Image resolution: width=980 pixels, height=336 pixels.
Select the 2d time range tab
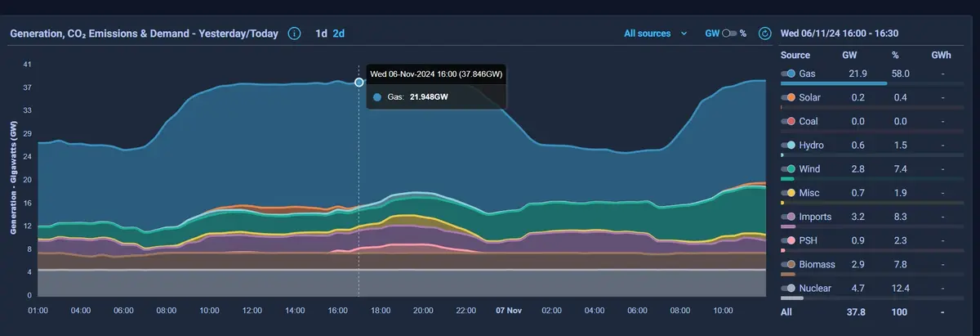coord(339,34)
